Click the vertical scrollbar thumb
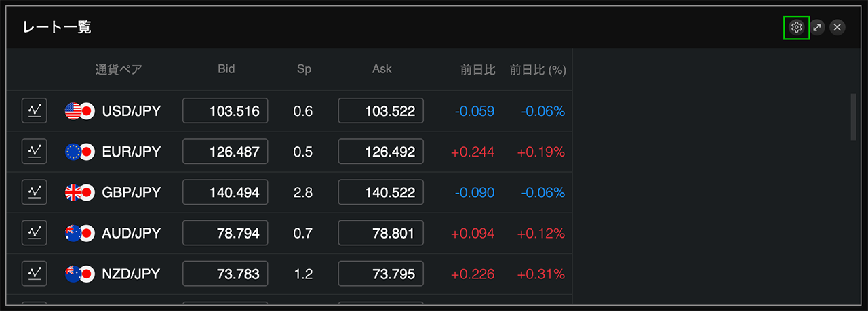 [853, 117]
